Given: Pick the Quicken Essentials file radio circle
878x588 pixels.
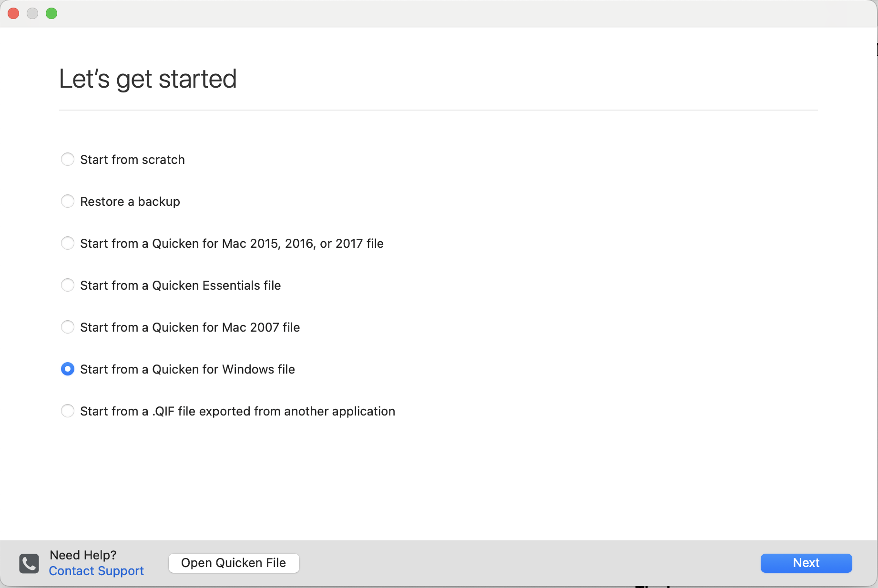Looking at the screenshot, I should 68,285.
